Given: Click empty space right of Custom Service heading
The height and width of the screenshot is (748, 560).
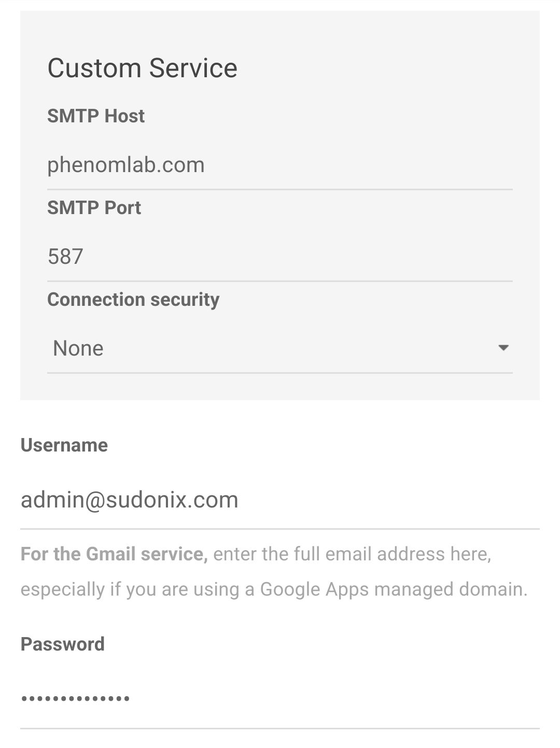Looking at the screenshot, I should pos(389,68).
